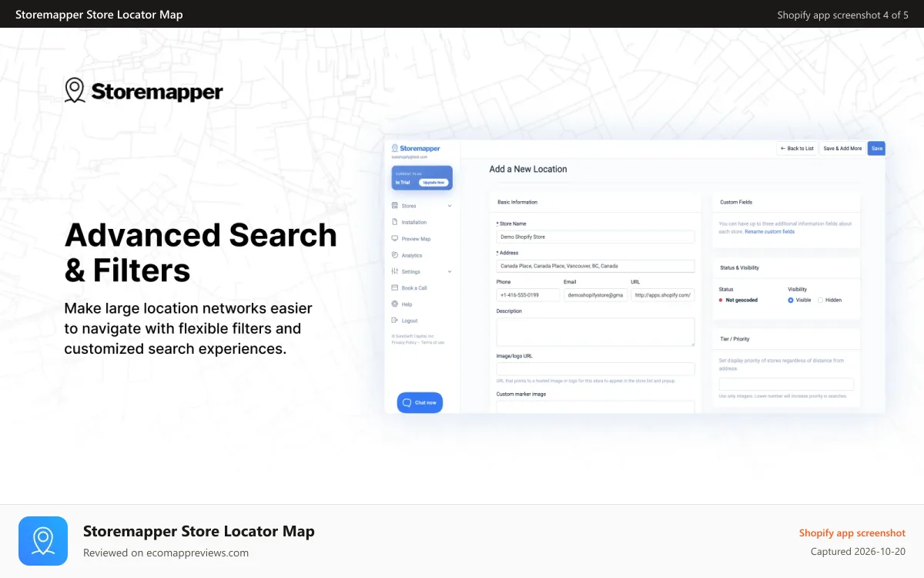Open the Chat now widget

coord(420,402)
